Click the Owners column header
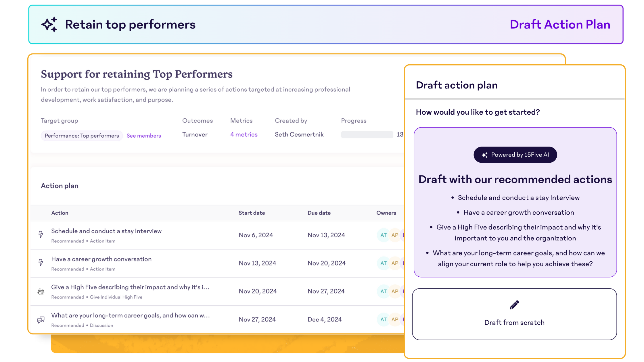This screenshot has width=644, height=362. pos(386,213)
